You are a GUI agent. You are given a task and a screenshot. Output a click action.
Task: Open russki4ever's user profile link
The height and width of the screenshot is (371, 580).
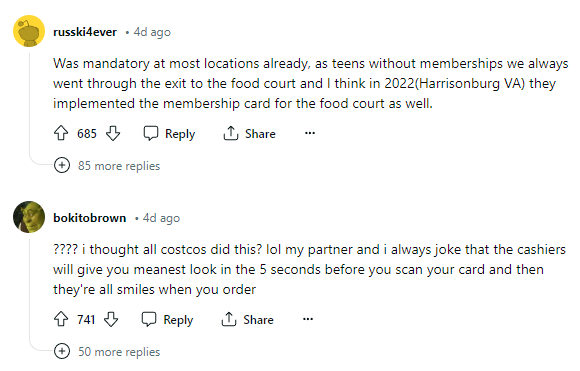point(85,32)
